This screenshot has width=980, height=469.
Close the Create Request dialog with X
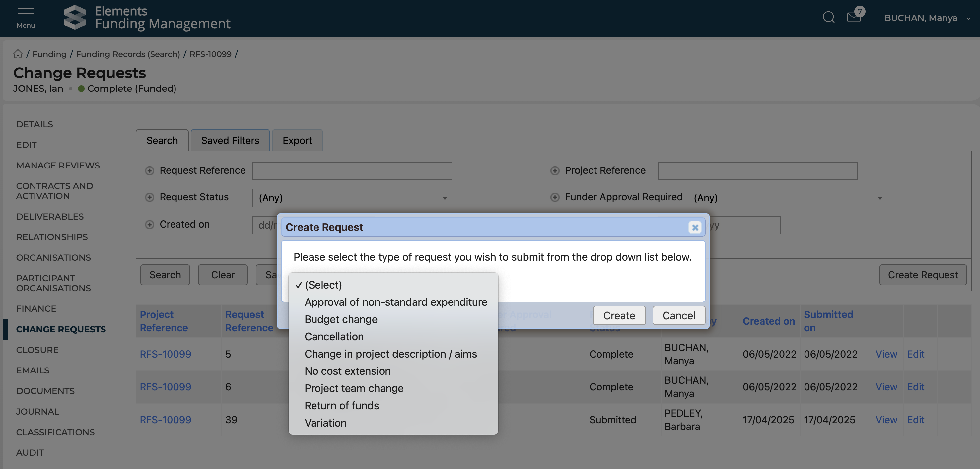(x=695, y=227)
